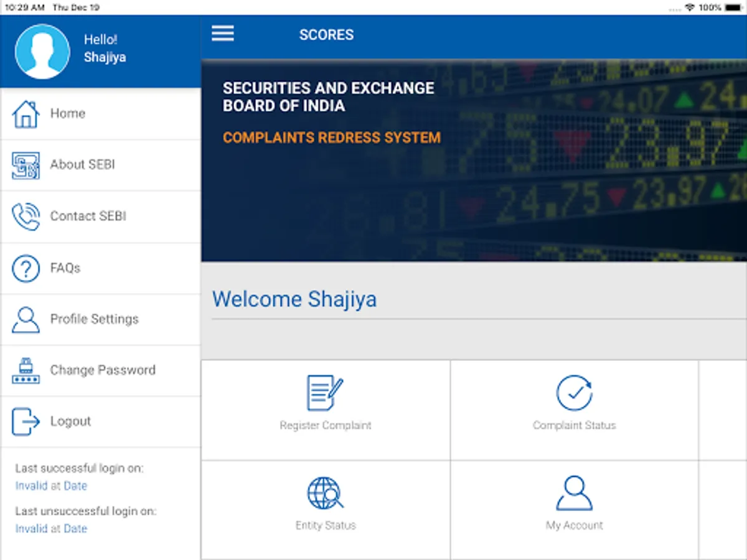The width and height of the screenshot is (747, 560).
Task: Click the last successful login 'Invalid' link
Action: (x=31, y=486)
